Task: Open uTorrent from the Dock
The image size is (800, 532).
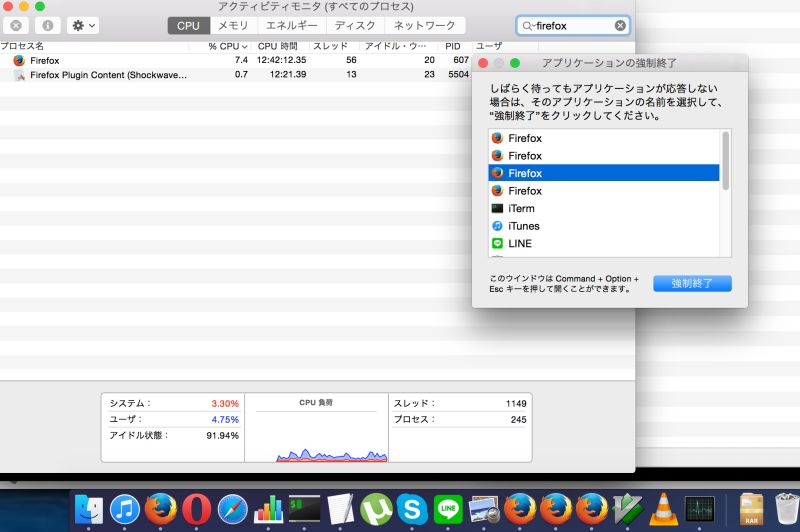Action: click(376, 510)
